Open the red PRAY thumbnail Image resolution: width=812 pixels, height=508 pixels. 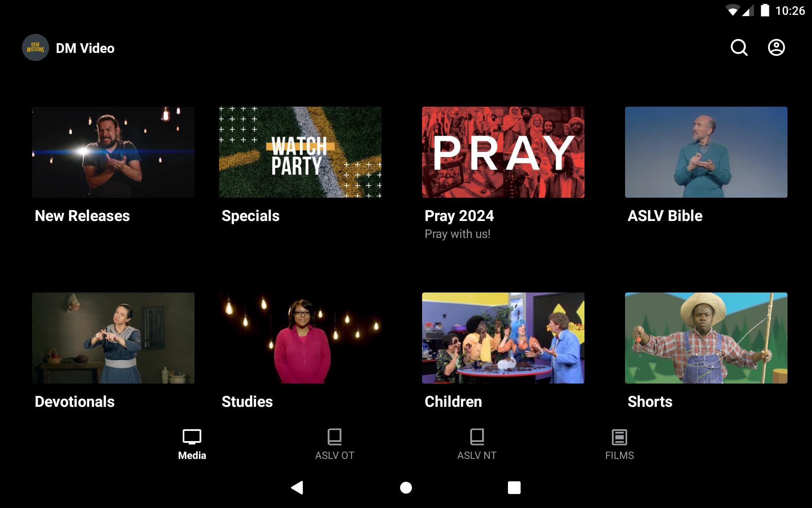pos(503,152)
